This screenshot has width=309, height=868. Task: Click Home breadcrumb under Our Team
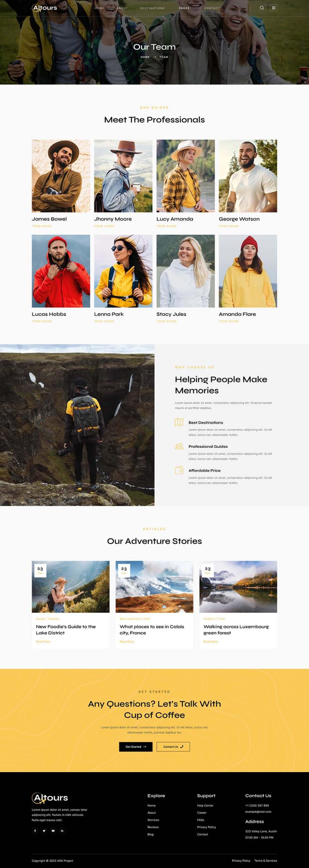pos(145,57)
